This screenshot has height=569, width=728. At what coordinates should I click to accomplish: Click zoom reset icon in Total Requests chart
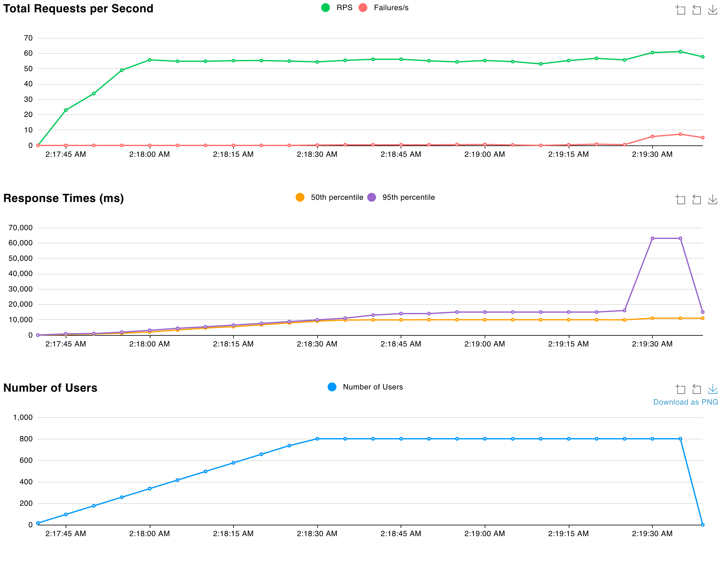[696, 10]
